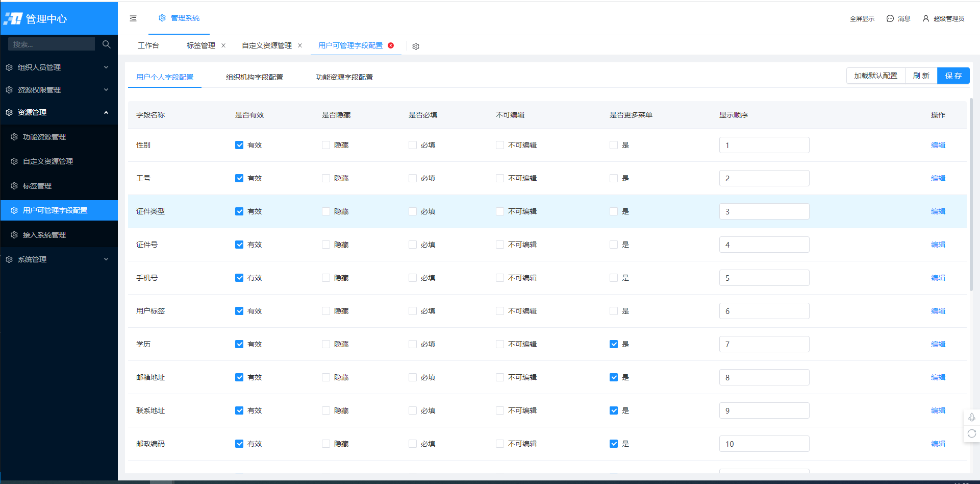Close the 用户可管理字段配置 tab with the red icon
This screenshot has height=484, width=980.
pyautogui.click(x=391, y=45)
